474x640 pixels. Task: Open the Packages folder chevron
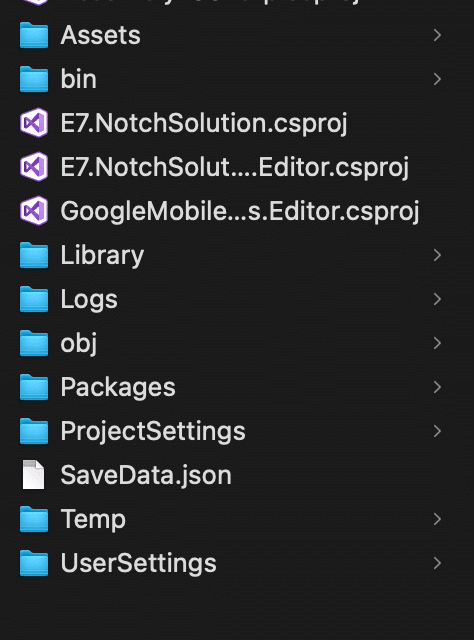(437, 387)
